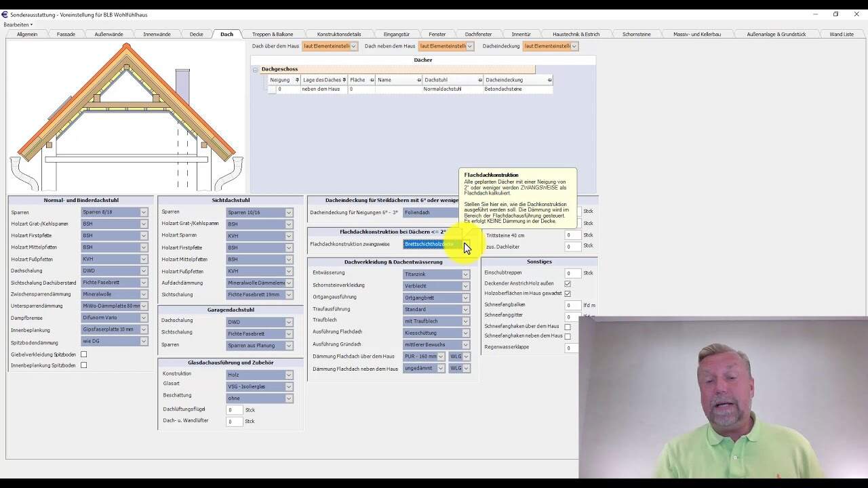Open the Wand Liste tab

[842, 34]
